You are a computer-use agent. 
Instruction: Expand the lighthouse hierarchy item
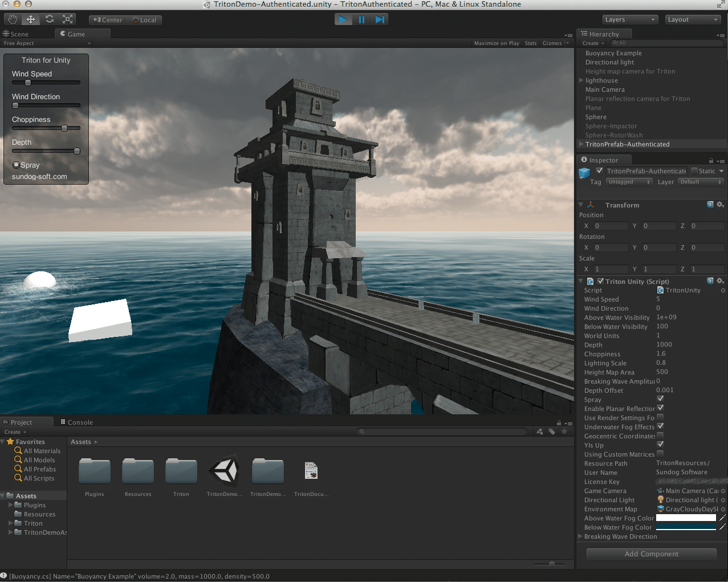click(581, 80)
